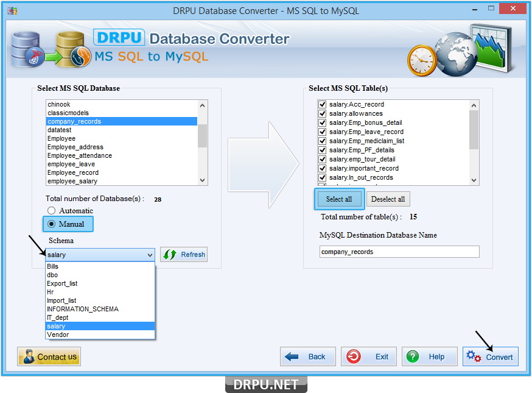Select the Automatic radio button
The height and width of the screenshot is (393, 532).
pos(51,211)
